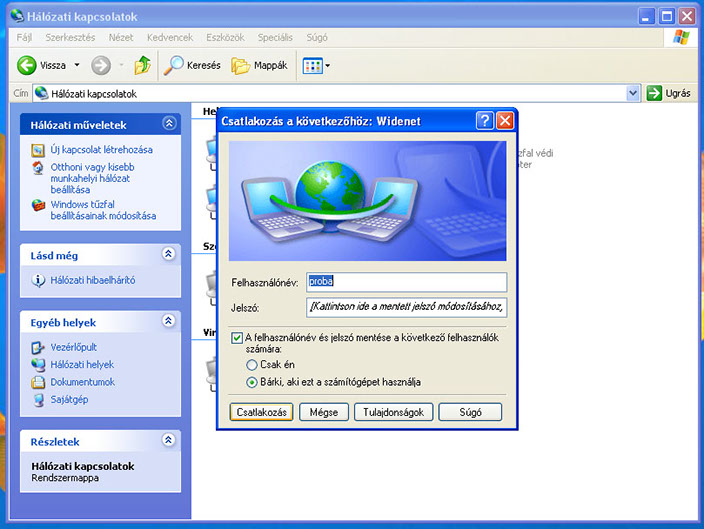
Task: Collapse the Lásd még panel
Action: (168, 254)
